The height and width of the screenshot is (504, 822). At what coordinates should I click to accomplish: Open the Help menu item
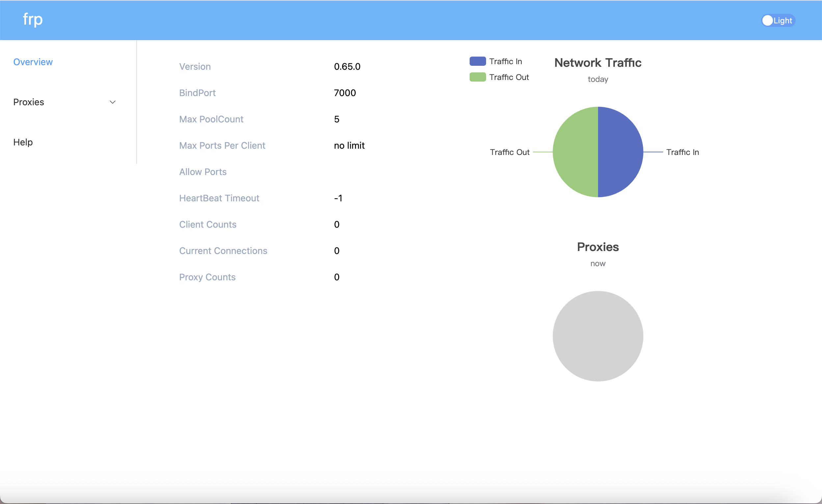pyautogui.click(x=23, y=142)
